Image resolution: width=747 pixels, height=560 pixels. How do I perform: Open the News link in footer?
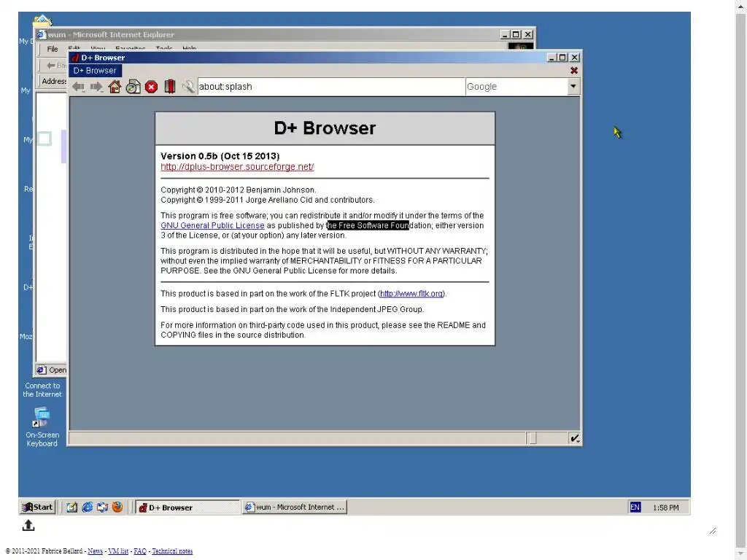[96, 551]
